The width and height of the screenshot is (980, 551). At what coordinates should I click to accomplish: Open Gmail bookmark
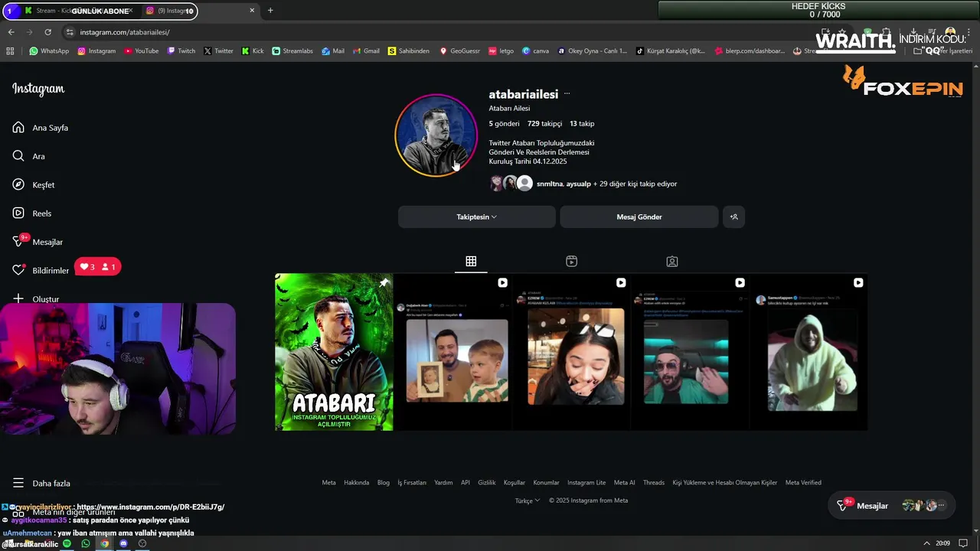click(x=366, y=51)
